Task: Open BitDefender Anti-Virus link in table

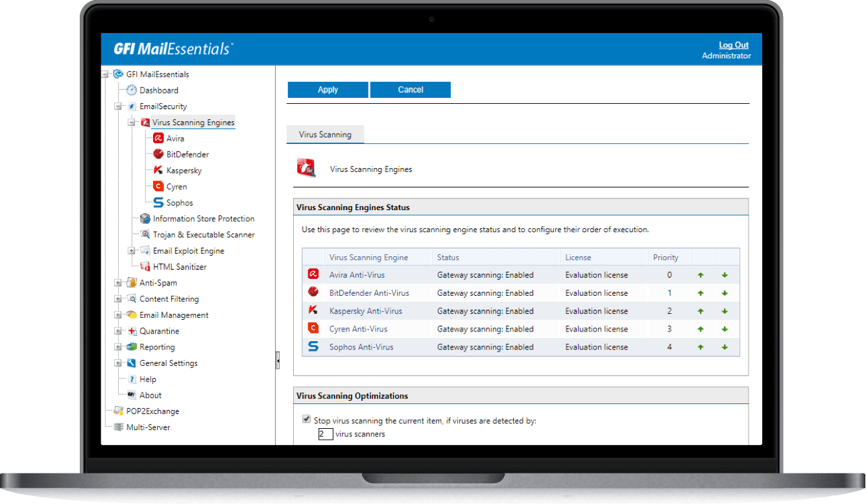Action: (369, 293)
